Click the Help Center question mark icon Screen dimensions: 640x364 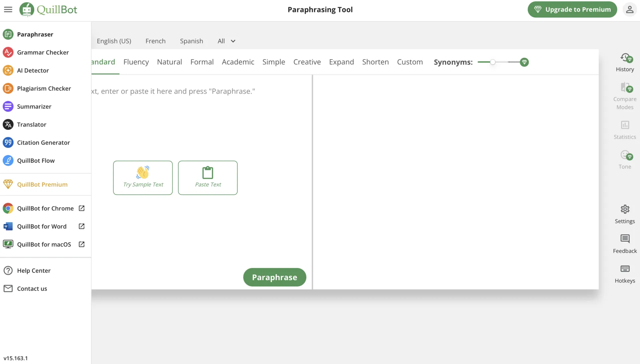8,270
